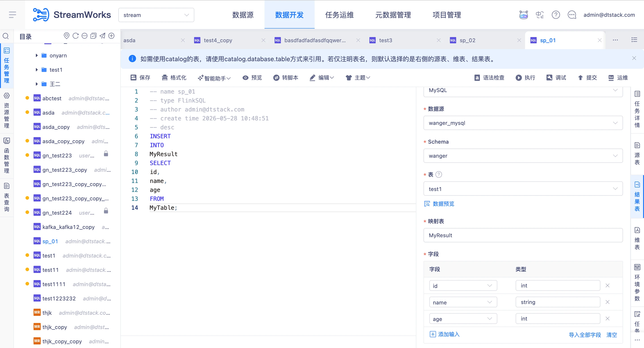Open gn_test224 task in tree
Viewport: 644px width, 348px height.
click(x=57, y=212)
